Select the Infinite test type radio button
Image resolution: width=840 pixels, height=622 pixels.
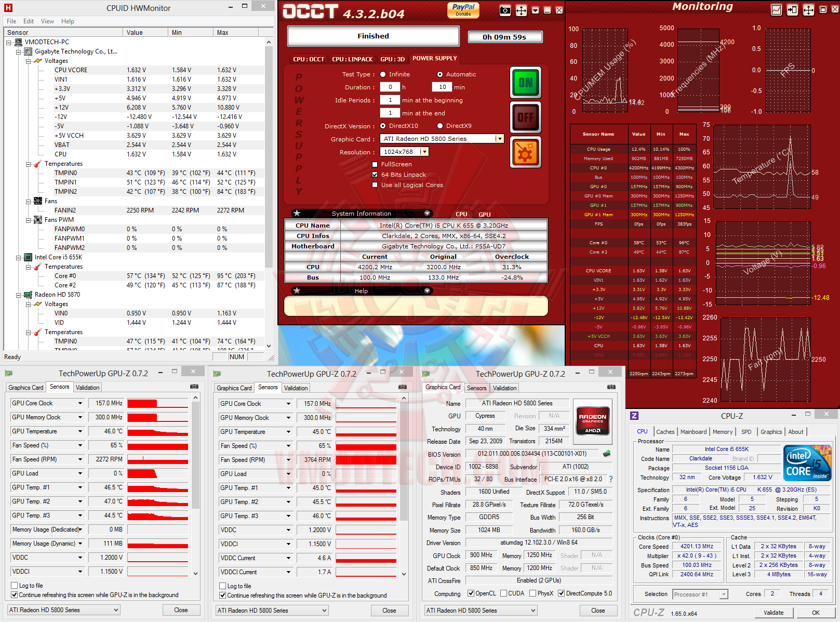pyautogui.click(x=383, y=74)
